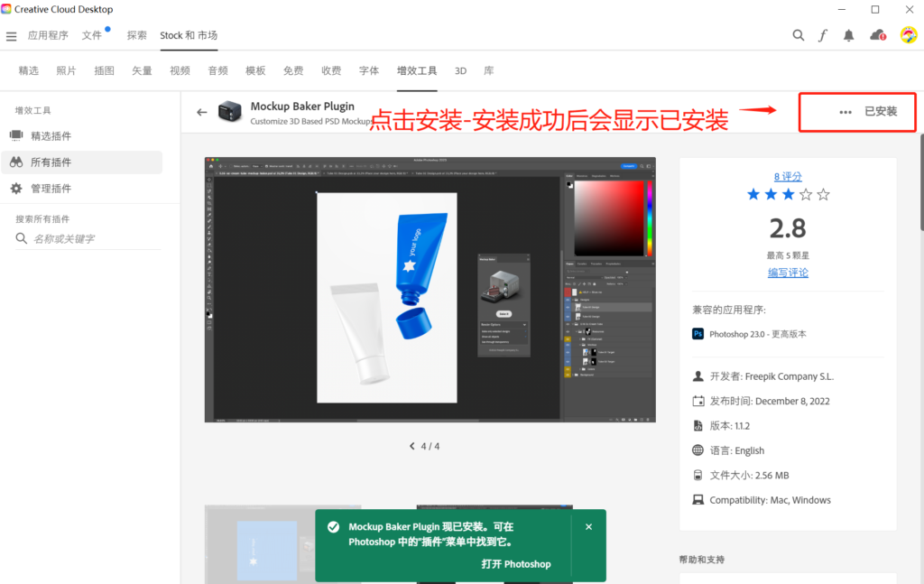Image resolution: width=924 pixels, height=584 pixels.
Task: Select the Stock 和 市场 tab
Action: coord(189,35)
